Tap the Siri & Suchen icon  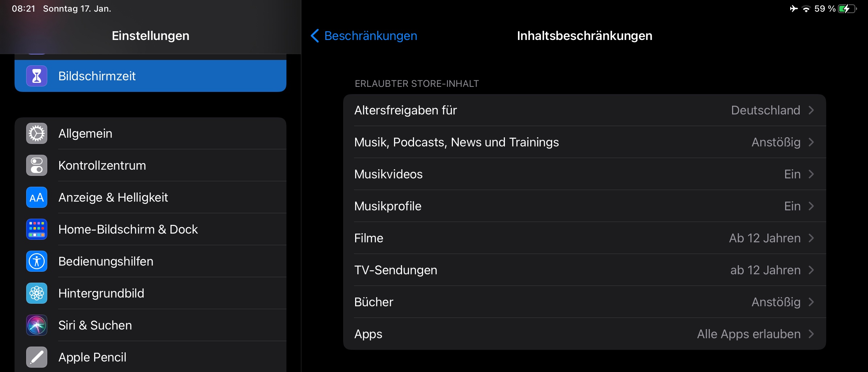(37, 325)
